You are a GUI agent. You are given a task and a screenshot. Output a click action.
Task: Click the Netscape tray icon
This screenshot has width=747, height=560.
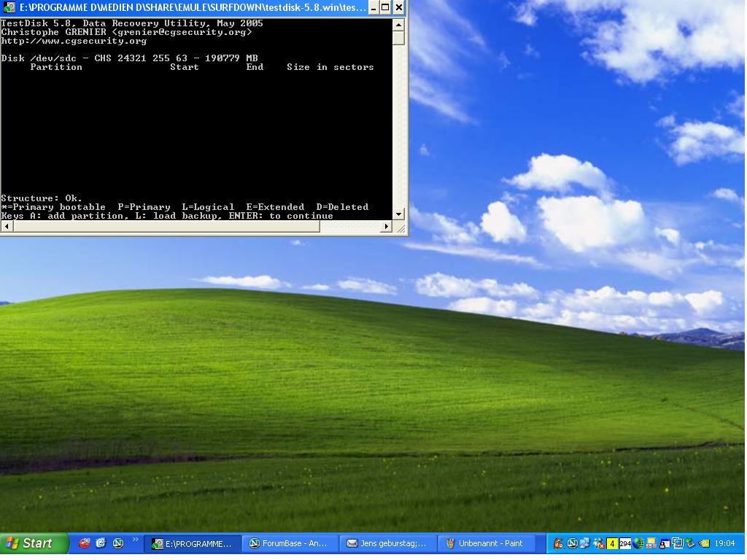pyautogui.click(x=573, y=543)
